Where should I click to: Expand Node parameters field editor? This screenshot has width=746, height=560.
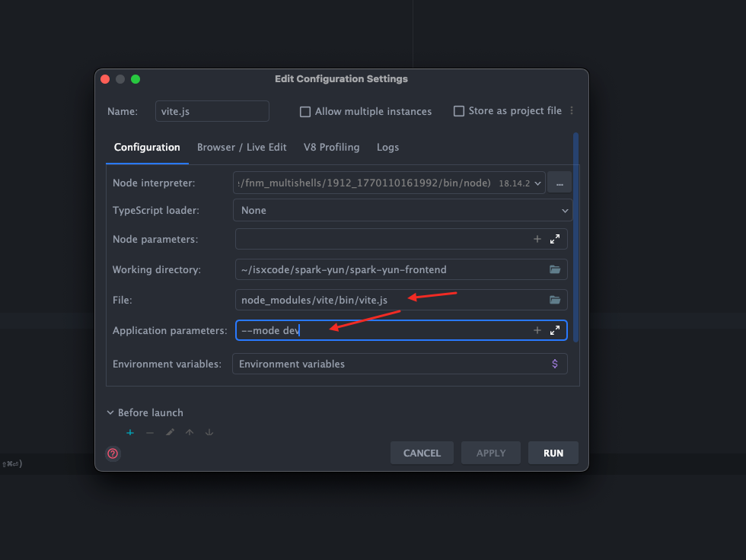pyautogui.click(x=555, y=239)
